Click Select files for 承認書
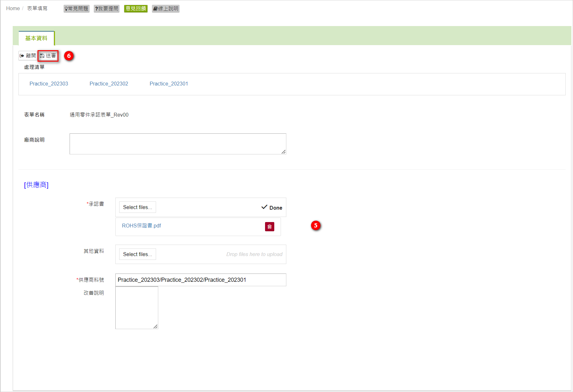Viewport: 573px width, 392px height. [138, 207]
